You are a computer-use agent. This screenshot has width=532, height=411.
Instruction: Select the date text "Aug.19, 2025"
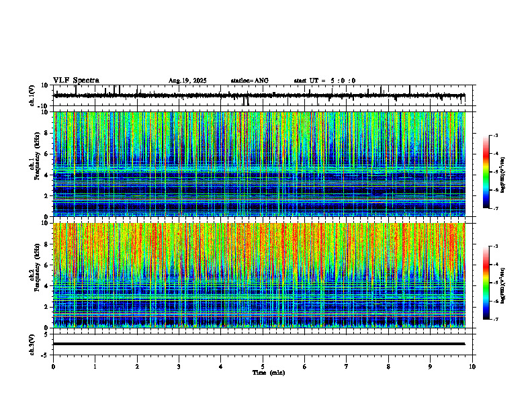(187, 81)
